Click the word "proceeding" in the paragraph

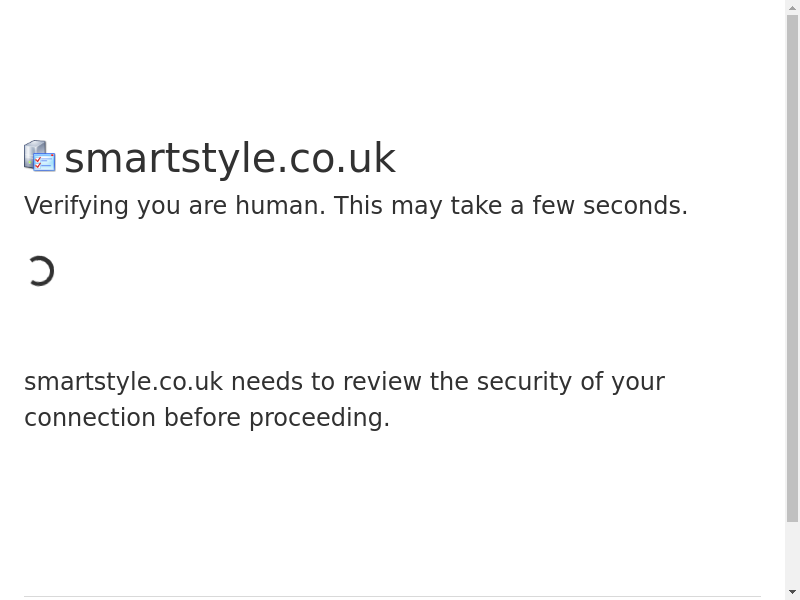pos(316,418)
